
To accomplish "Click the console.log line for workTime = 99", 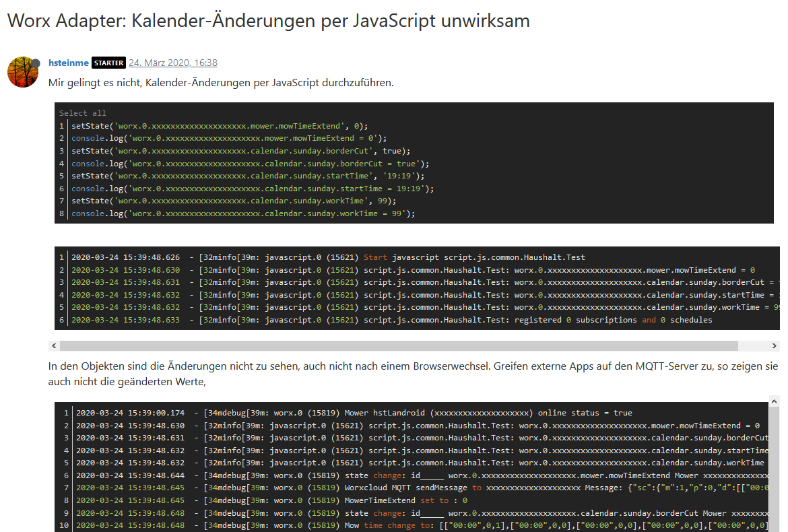I will coord(243,213).
